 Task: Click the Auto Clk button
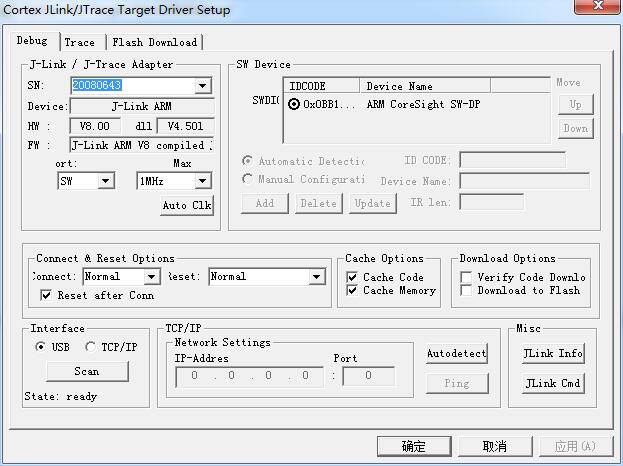pos(187,205)
